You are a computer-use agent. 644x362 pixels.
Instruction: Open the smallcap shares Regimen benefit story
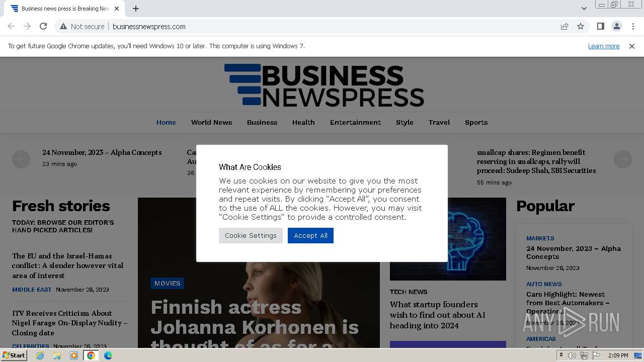pos(536,161)
